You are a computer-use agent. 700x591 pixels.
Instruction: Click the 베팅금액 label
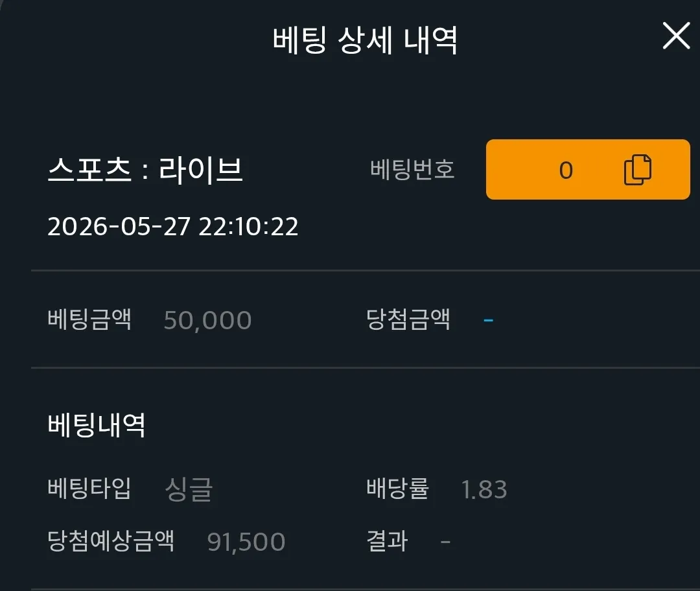(x=89, y=319)
